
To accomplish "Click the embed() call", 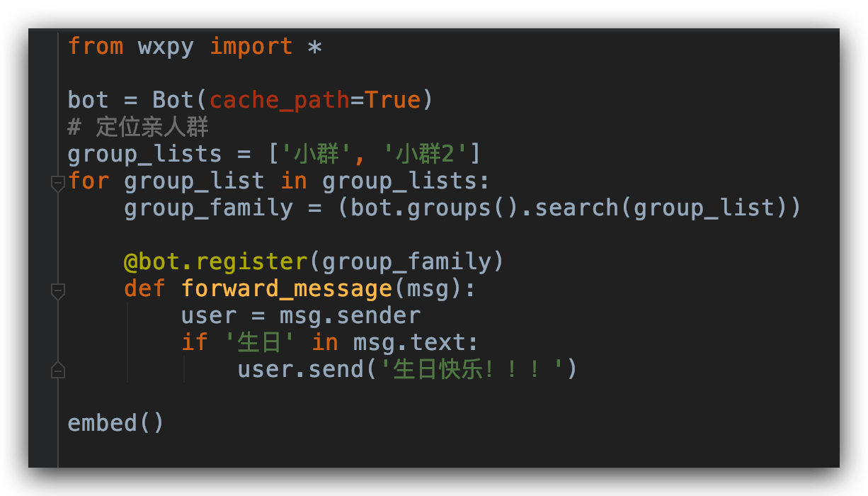I will point(116,423).
